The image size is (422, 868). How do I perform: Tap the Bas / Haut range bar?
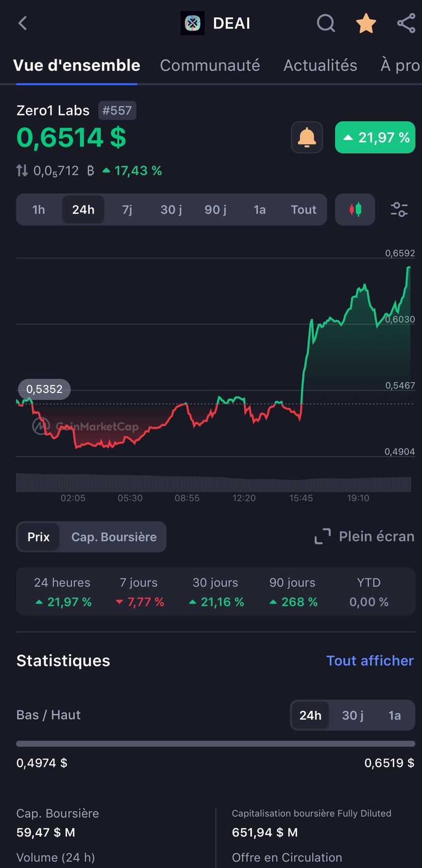coord(216,744)
